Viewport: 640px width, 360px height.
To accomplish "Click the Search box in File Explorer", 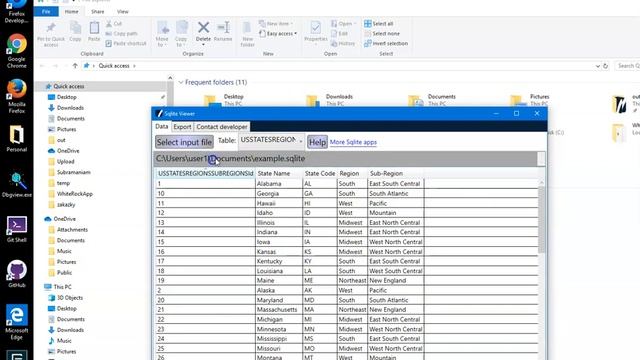I will tap(628, 66).
